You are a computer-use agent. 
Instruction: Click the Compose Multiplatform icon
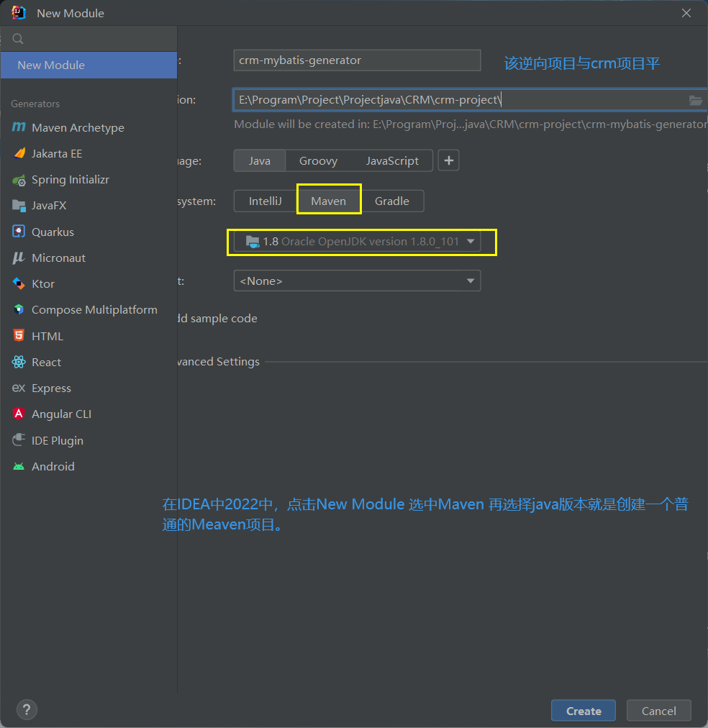[x=19, y=309]
